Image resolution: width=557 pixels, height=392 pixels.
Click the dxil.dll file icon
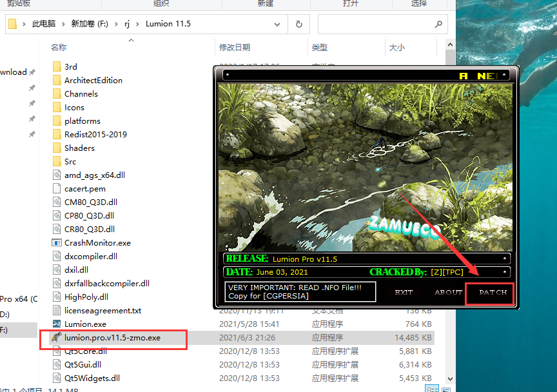coord(57,269)
